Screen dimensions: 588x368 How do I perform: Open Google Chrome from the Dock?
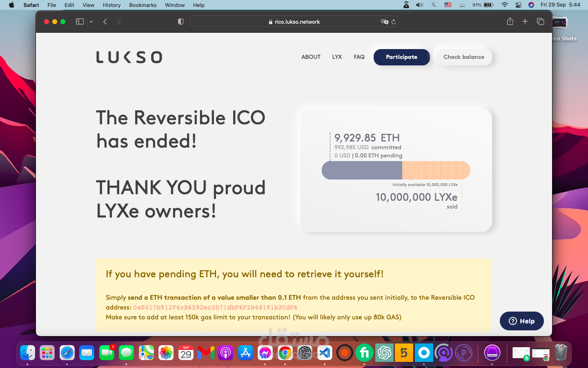(x=285, y=352)
